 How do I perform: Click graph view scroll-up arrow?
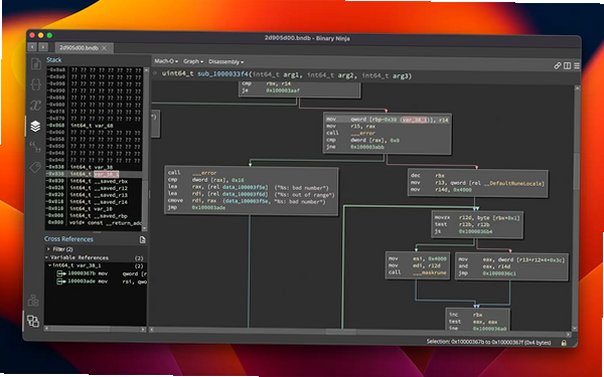tap(577, 88)
